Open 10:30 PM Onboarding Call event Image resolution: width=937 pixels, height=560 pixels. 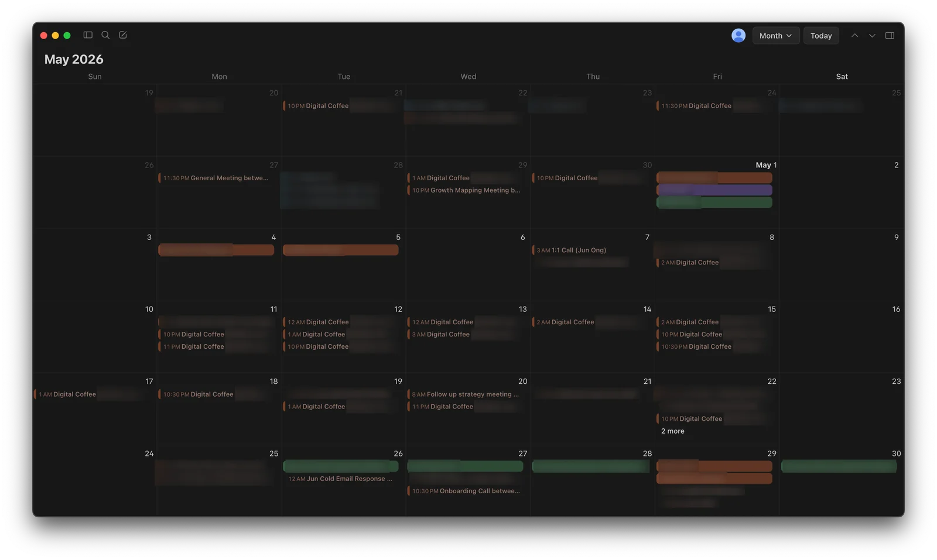click(465, 491)
